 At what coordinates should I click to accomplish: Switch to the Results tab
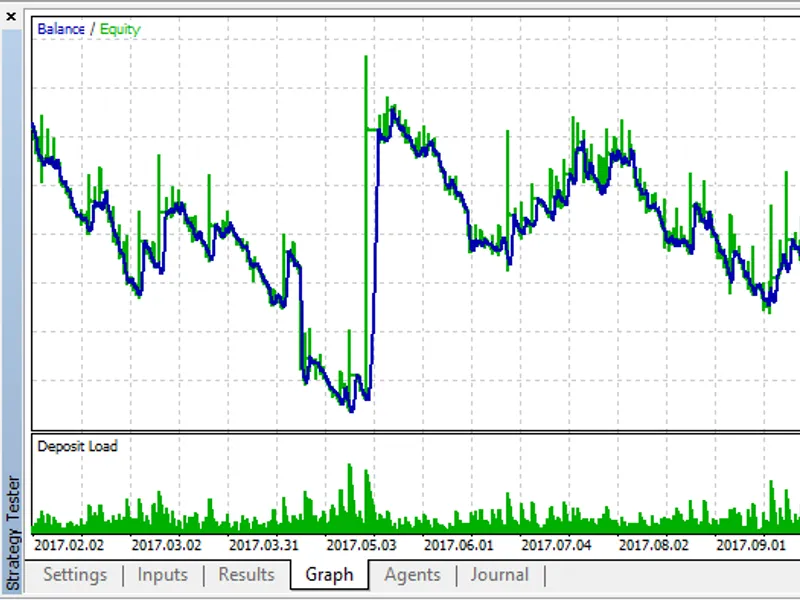[246, 574]
